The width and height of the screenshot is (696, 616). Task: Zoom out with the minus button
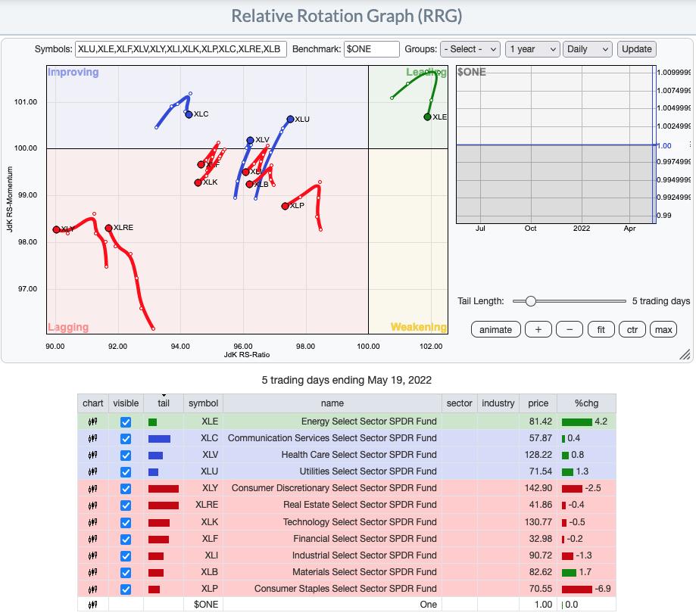pos(570,329)
